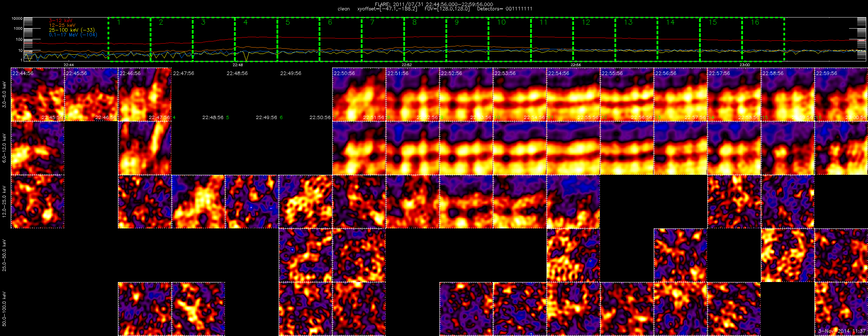The height and width of the screenshot is (336, 868).
Task: Select the 6.0-12.0 keV image at 22:59:56
Action: click(x=841, y=148)
